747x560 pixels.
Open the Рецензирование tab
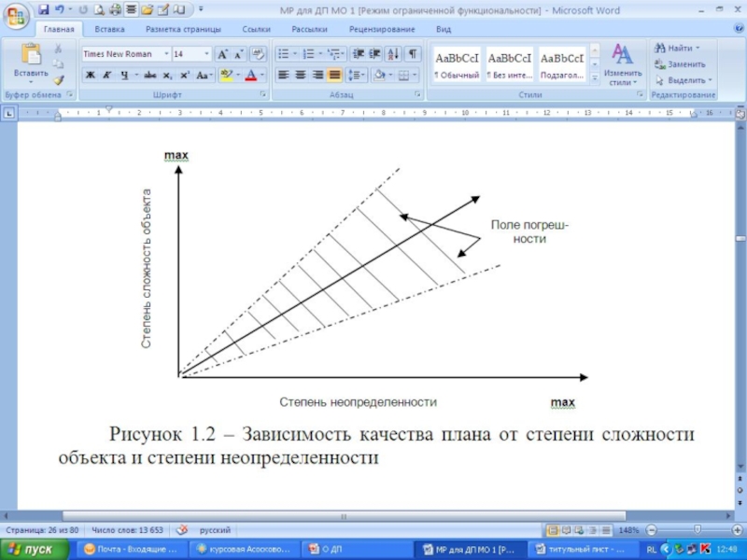point(374,29)
